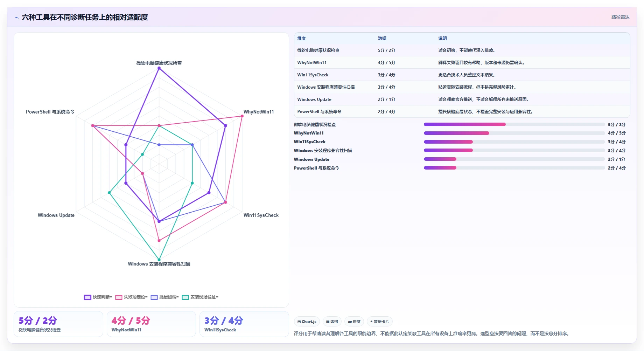Screen dimensions: 644x351
Task: Click the 微软电脑健康状况检查 progress bar
Action: [514, 124]
